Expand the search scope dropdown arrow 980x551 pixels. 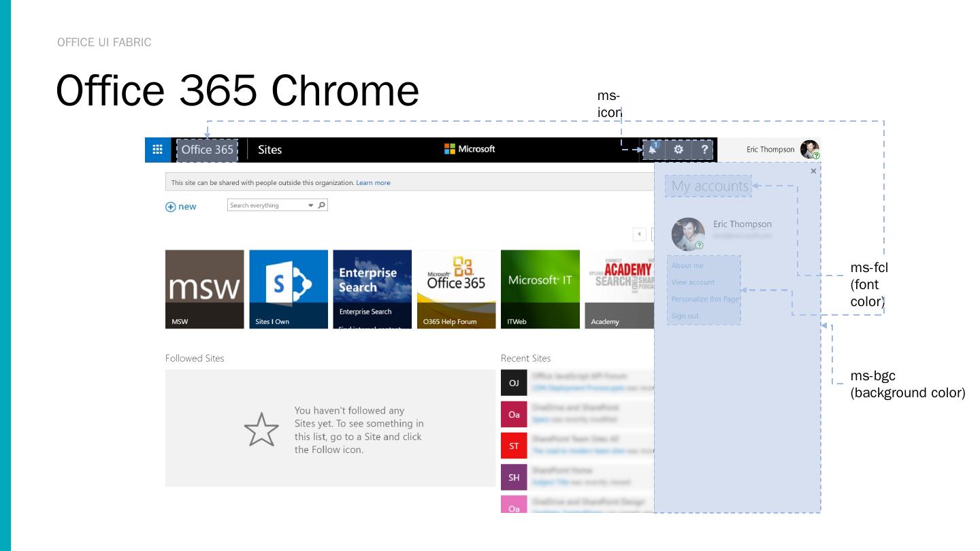[311, 205]
